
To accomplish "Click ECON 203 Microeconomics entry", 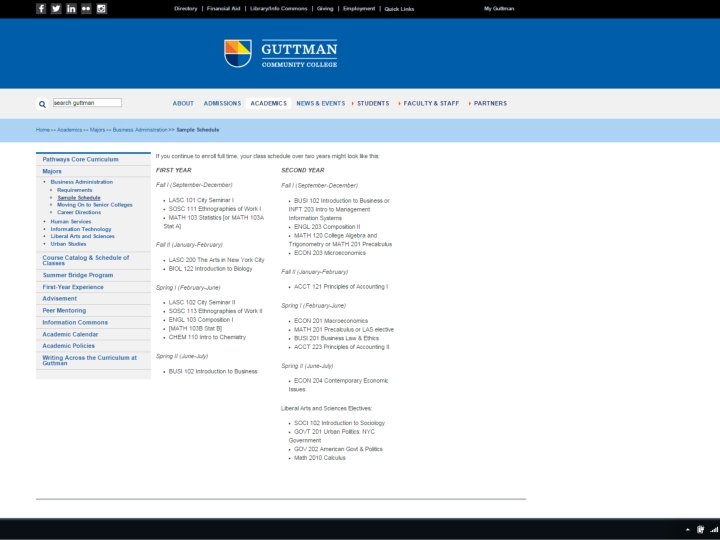I will click(330, 253).
